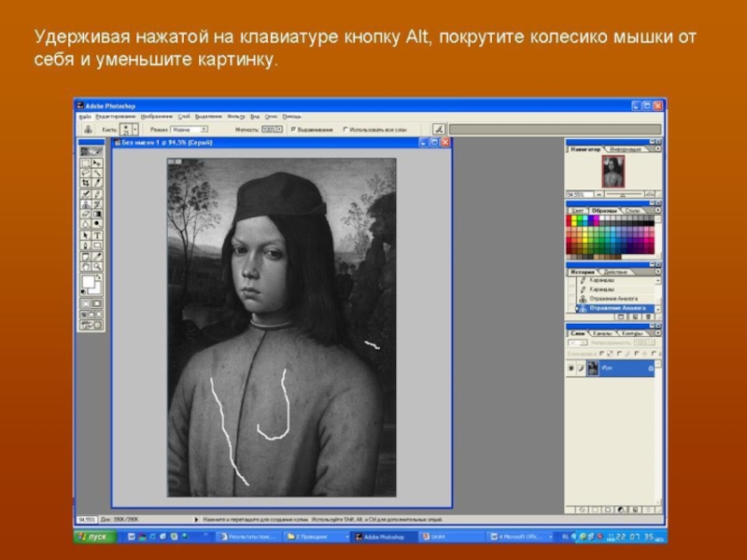The width and height of the screenshot is (747, 560).
Task: Hide the Фон layer with eye icon
Action: tap(571, 368)
